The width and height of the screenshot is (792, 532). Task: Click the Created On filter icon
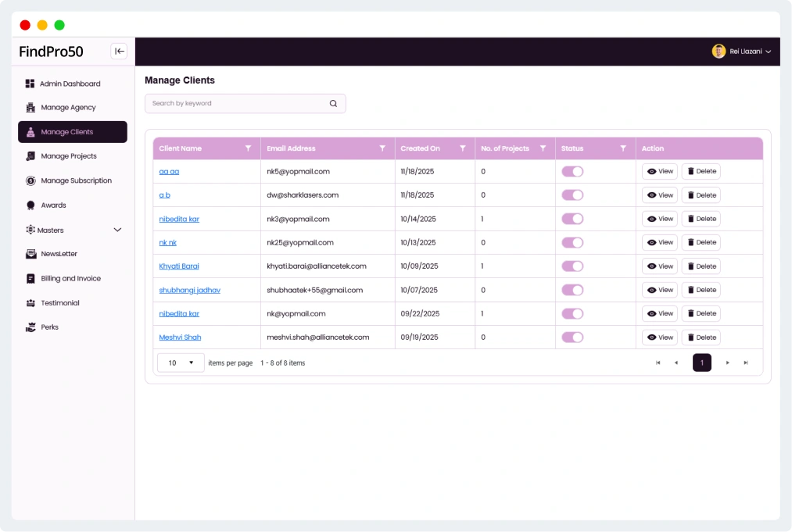coord(463,148)
